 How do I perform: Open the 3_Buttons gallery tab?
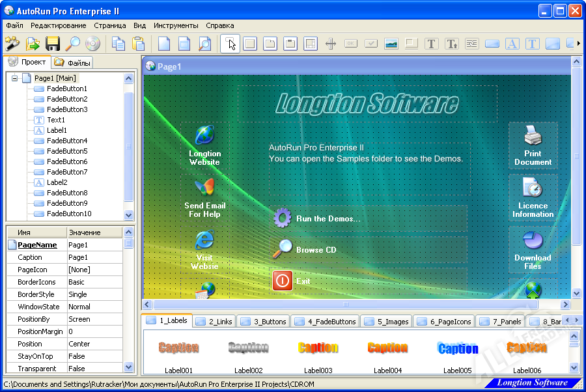pyautogui.click(x=264, y=321)
